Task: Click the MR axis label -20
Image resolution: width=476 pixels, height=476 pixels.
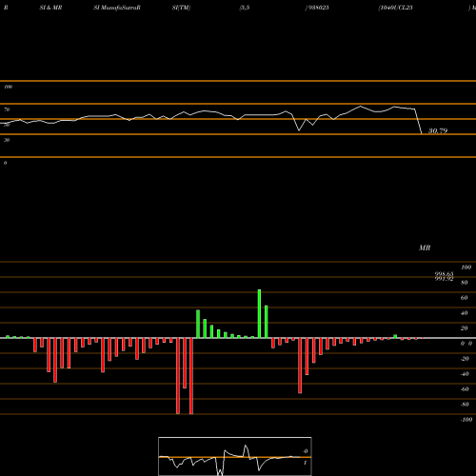Action: 465,359
